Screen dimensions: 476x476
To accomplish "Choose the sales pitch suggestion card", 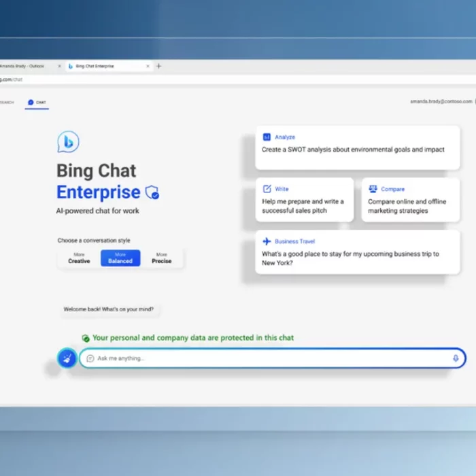I will click(x=305, y=200).
